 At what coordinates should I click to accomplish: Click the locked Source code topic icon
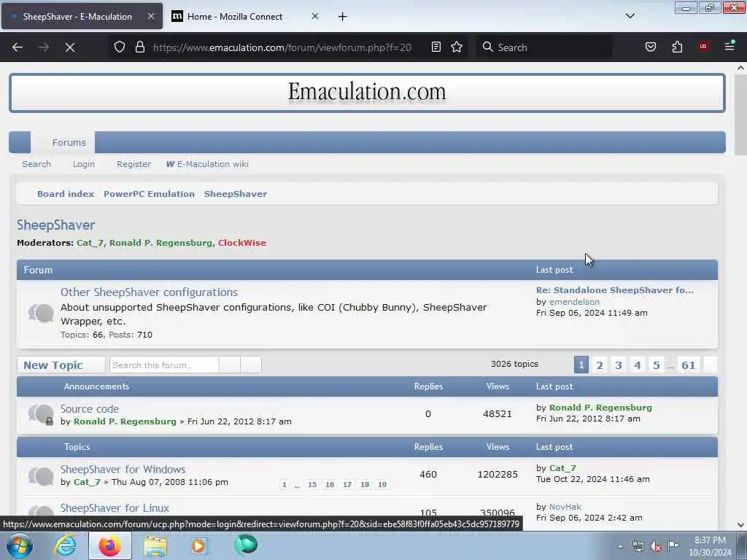point(41,414)
